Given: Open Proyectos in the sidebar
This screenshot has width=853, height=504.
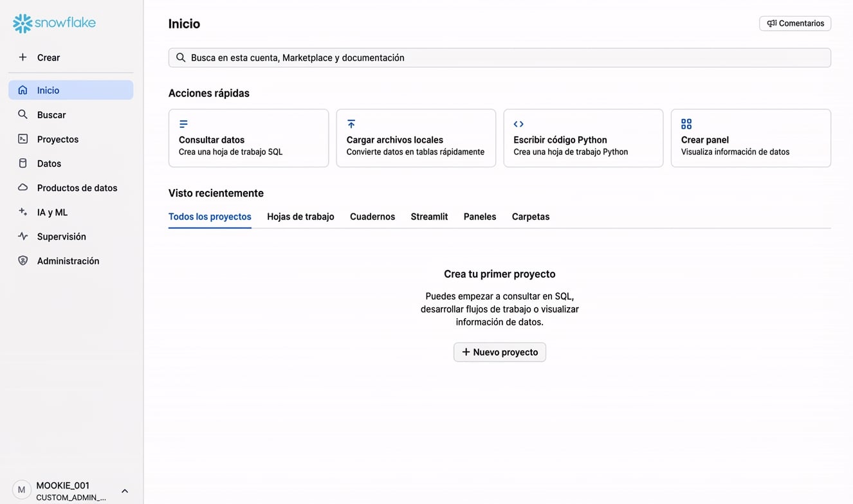Looking at the screenshot, I should click(71, 139).
